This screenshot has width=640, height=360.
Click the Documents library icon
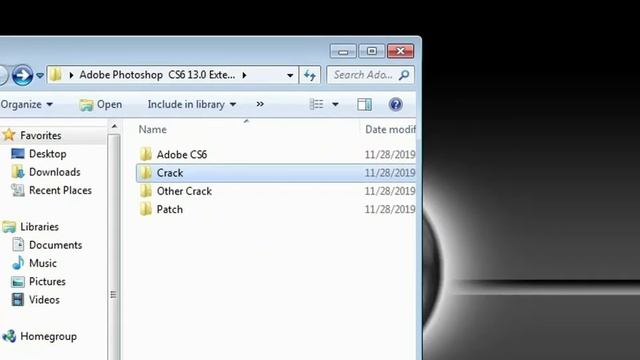click(x=18, y=244)
